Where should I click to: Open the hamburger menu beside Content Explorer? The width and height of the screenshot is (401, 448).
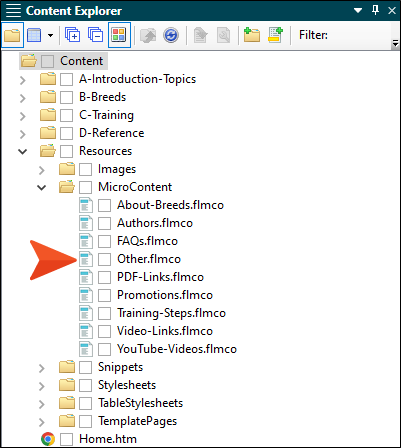[13, 11]
